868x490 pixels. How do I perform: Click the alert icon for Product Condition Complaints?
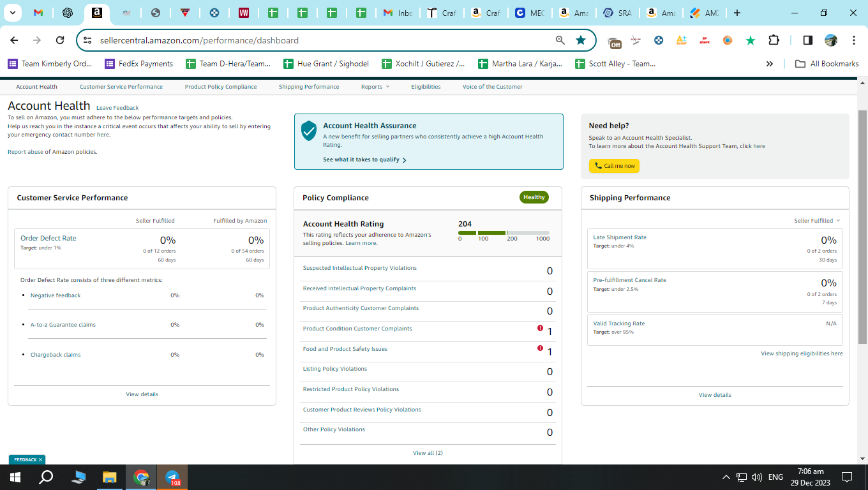point(540,328)
